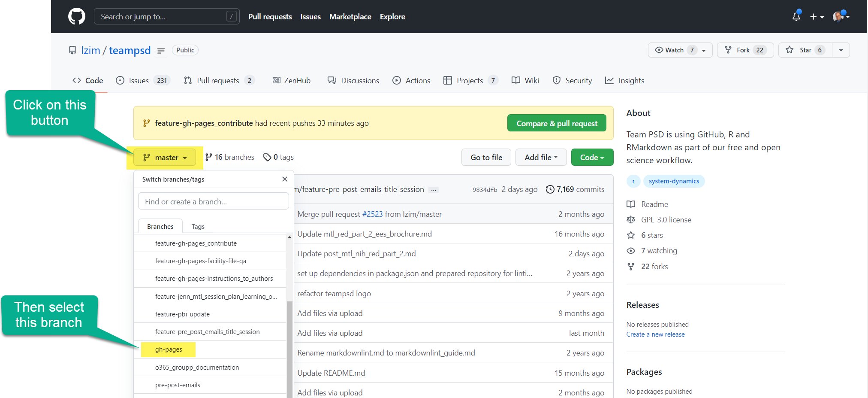Open commit refactor teampsd logo
Screen dimensions: 868x398
[x=334, y=294]
